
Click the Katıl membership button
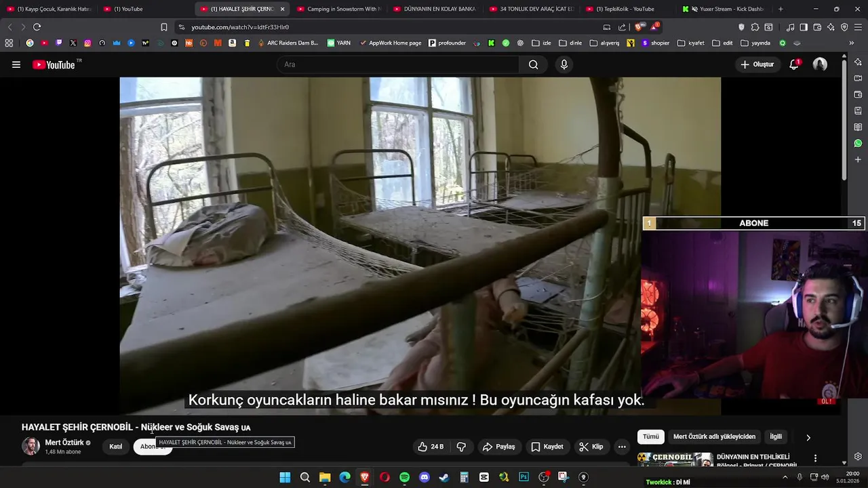[116, 447]
